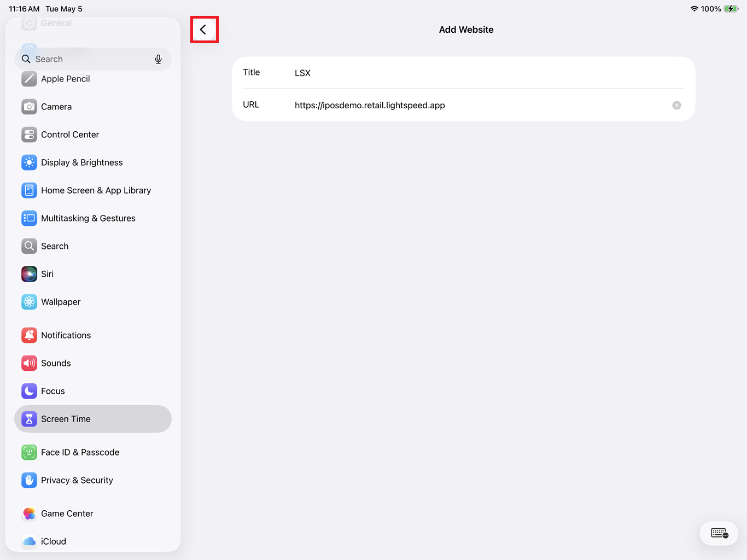747x560 pixels.
Task: Open Apple Pencil icon settings
Action: point(30,79)
